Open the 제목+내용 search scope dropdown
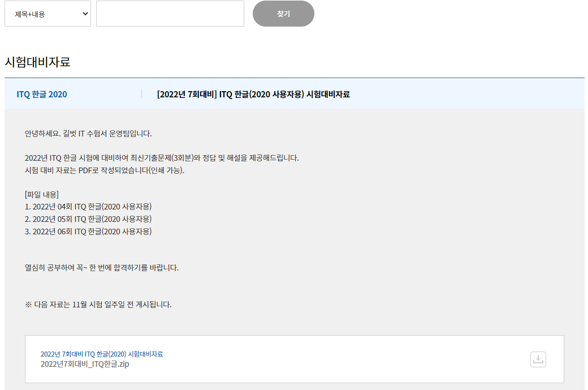588x390 pixels. point(47,14)
